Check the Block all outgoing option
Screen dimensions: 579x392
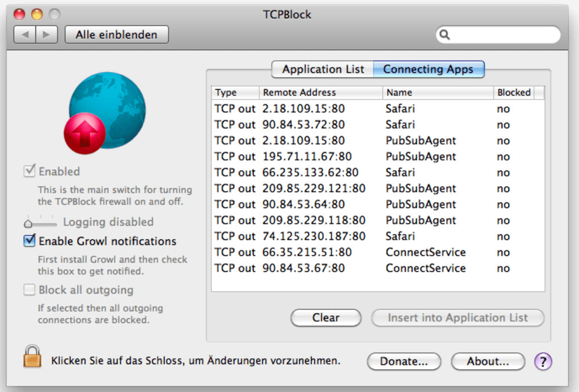click(x=29, y=290)
